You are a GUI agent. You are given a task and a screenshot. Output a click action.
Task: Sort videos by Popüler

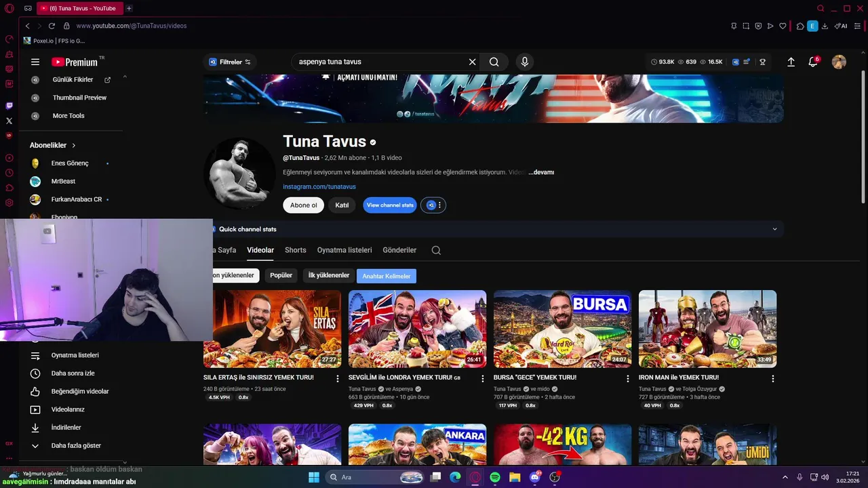(281, 275)
